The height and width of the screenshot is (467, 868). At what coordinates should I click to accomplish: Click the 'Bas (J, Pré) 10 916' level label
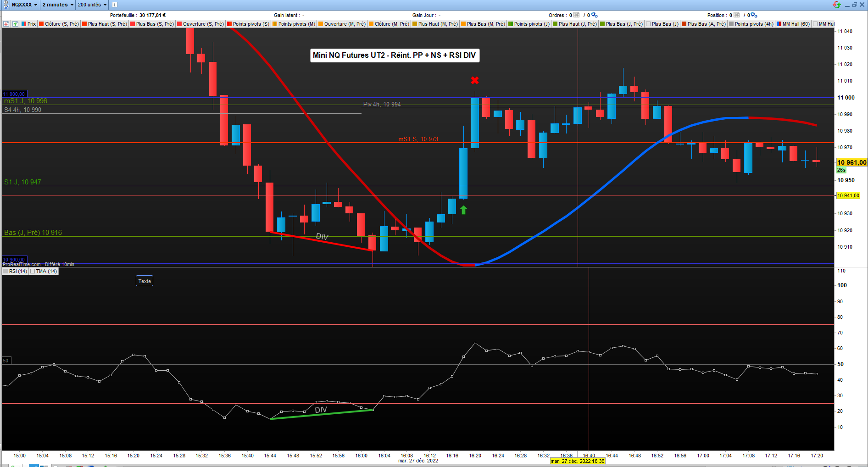coord(33,233)
